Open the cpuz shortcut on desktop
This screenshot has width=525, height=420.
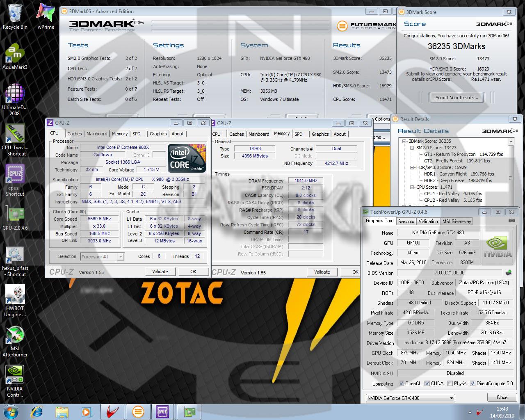click(x=15, y=180)
